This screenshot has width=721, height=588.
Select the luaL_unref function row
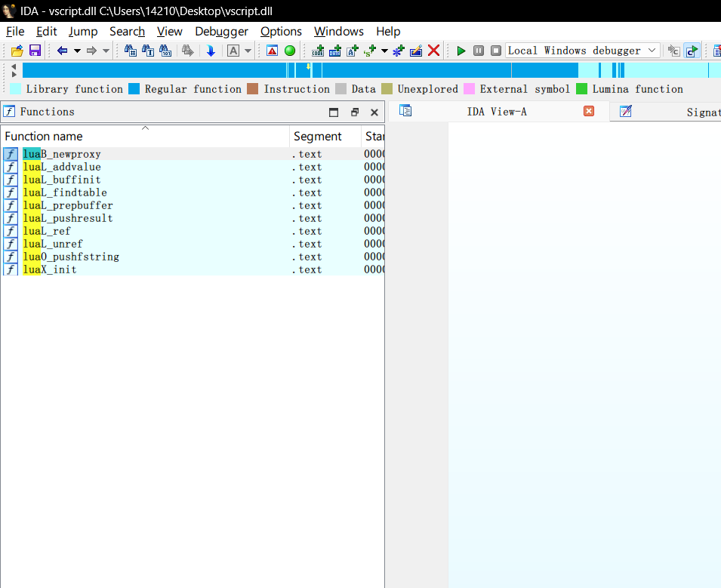click(x=193, y=244)
